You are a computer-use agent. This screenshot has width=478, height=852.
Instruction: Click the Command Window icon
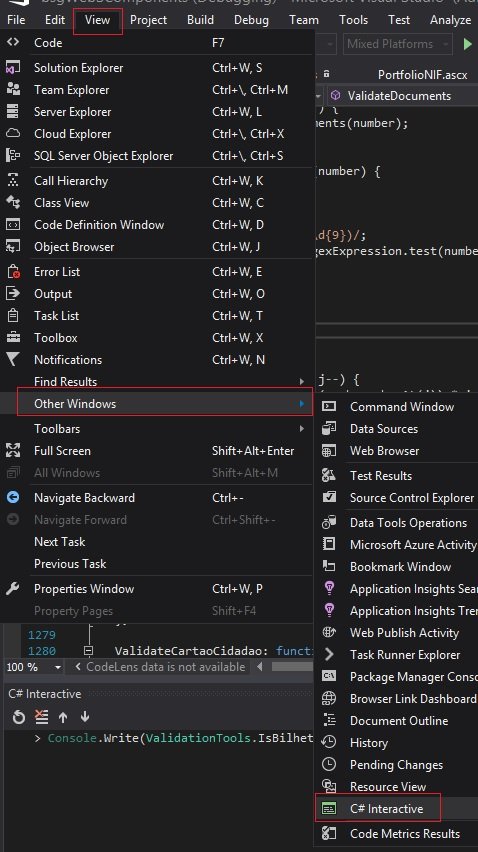point(329,406)
